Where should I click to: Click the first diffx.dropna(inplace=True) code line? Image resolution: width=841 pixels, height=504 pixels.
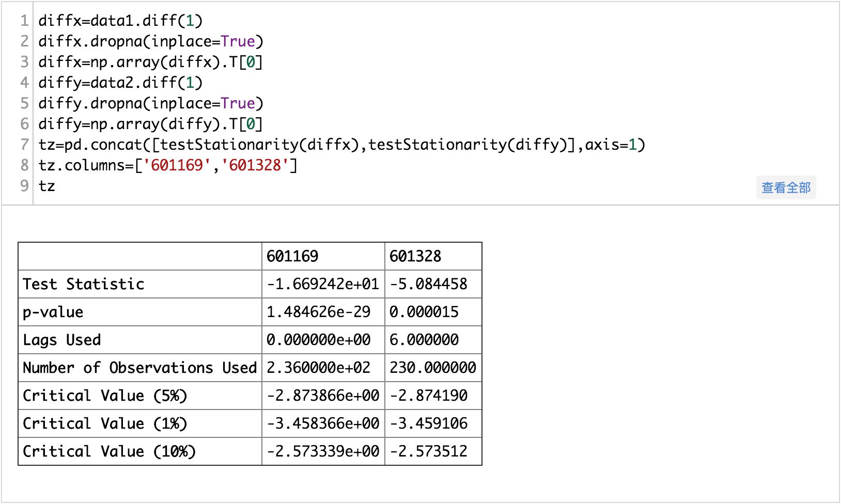150,41
